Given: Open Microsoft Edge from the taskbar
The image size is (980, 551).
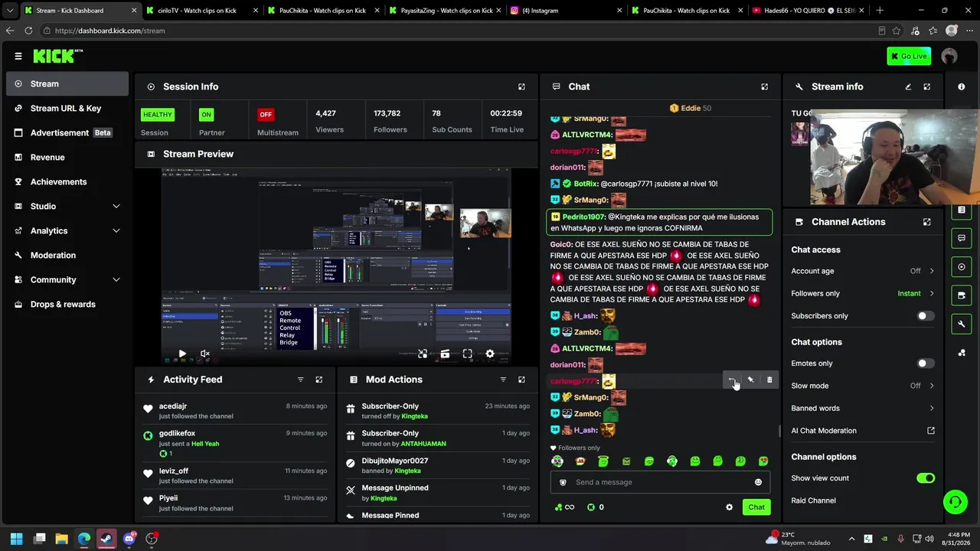Looking at the screenshot, I should tap(84, 539).
